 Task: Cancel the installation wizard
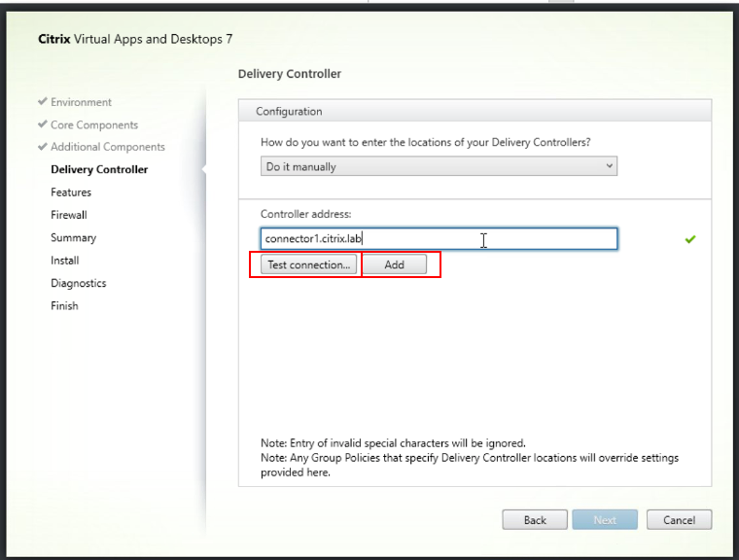click(679, 520)
